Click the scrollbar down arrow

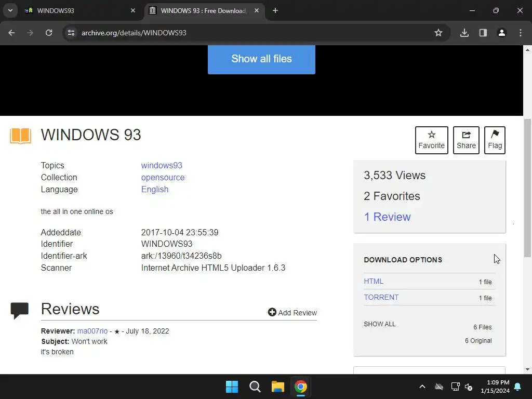coord(527,369)
